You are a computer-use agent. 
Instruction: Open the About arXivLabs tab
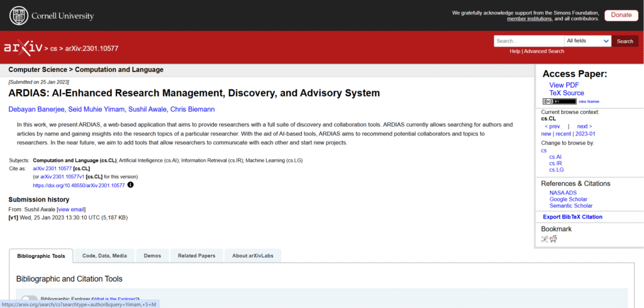[x=253, y=256]
